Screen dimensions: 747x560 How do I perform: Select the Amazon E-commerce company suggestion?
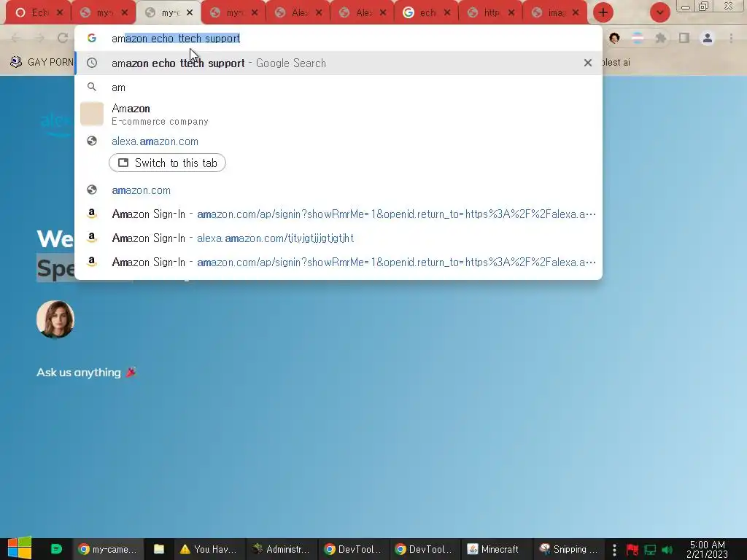click(x=338, y=114)
